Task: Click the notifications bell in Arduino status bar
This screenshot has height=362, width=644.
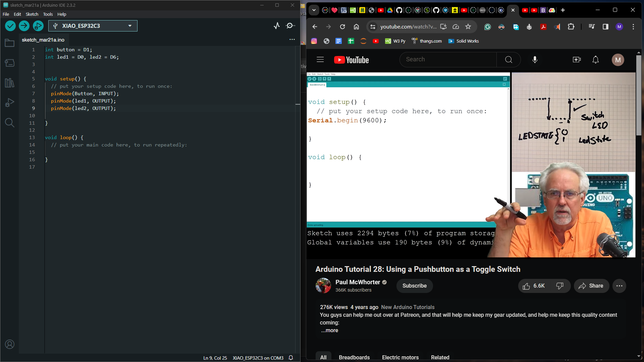Action: [291, 358]
